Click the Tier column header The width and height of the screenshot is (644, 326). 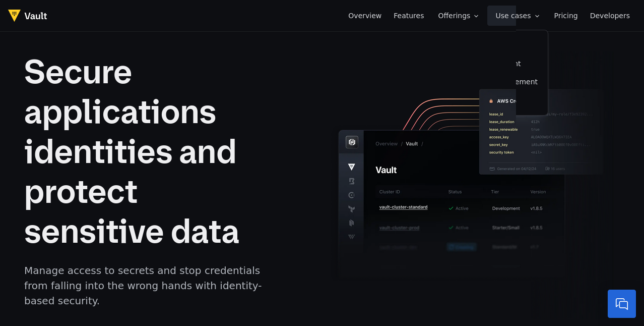[x=495, y=192]
